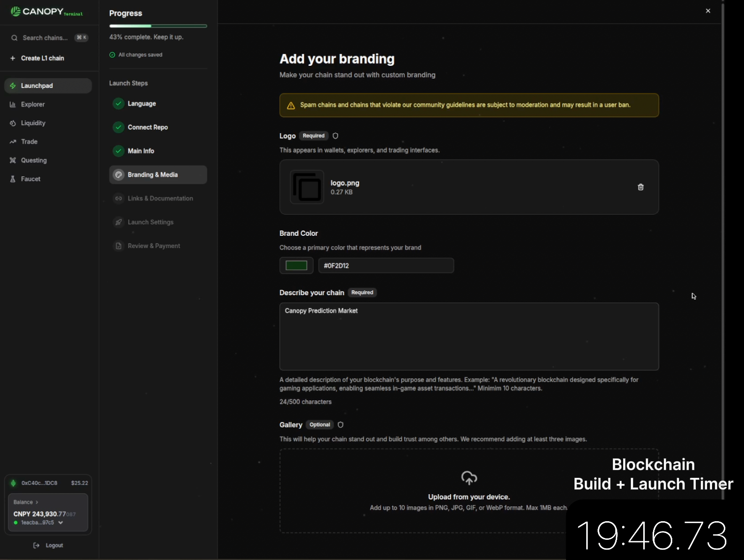
Task: Click the Trade trend icon
Action: (13, 141)
